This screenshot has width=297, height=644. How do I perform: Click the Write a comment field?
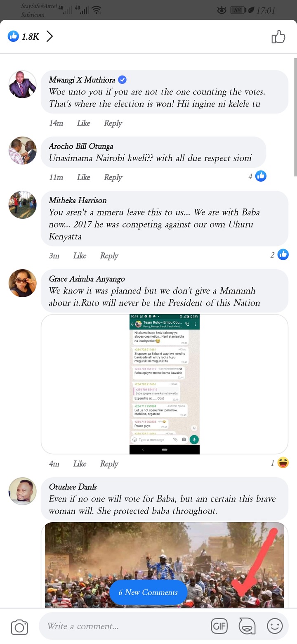click(124, 626)
